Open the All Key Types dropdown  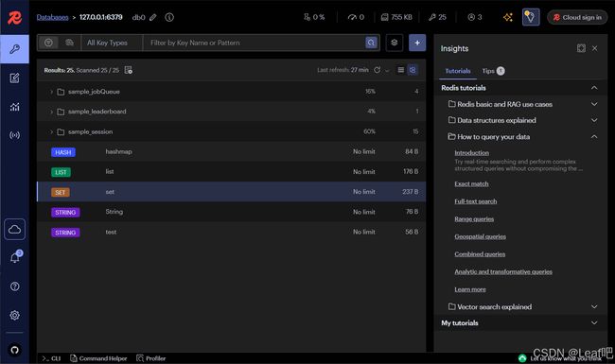pyautogui.click(x=112, y=43)
